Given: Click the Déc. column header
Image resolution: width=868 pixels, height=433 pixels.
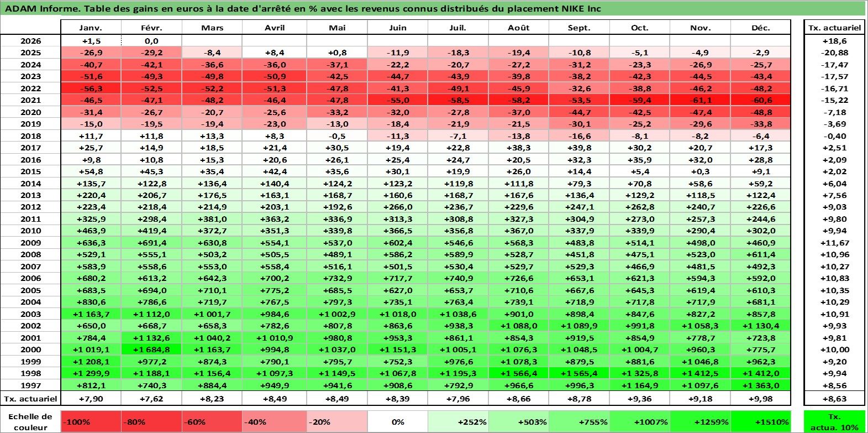Looking at the screenshot, I should (x=761, y=28).
